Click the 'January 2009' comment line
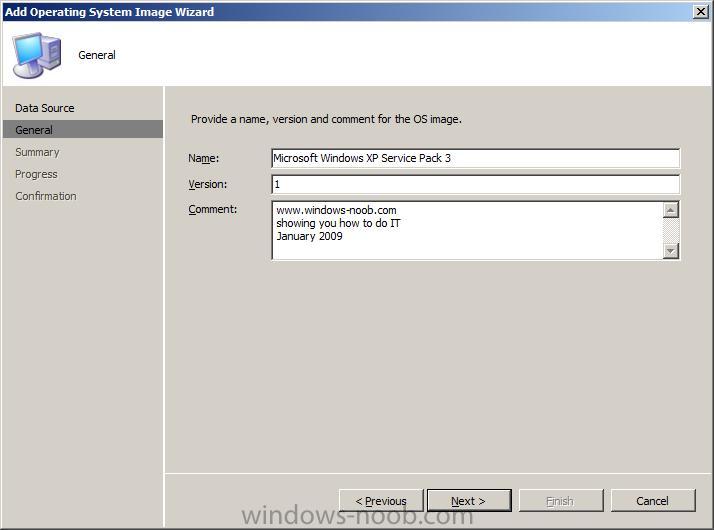 coord(309,236)
